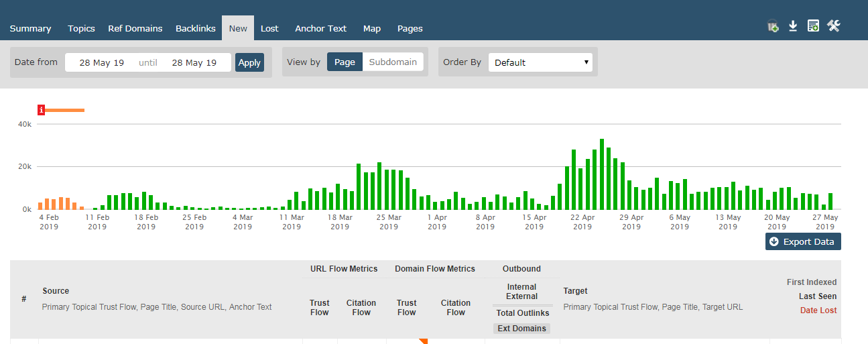Go to the Backlinks tab
The image size is (868, 344).
pos(196,28)
